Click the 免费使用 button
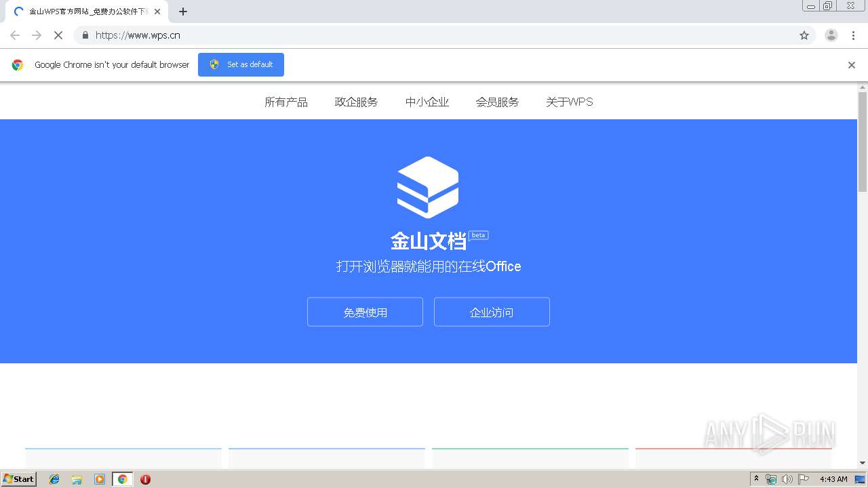This screenshot has width=868, height=488. pos(365,312)
